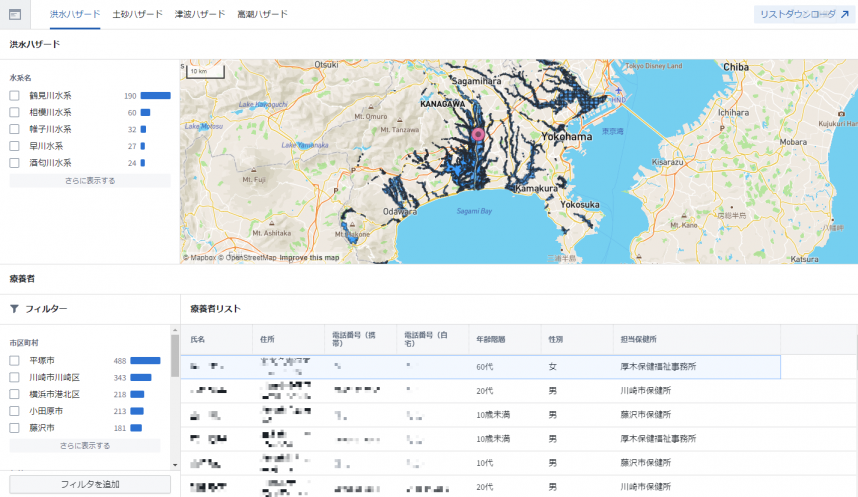
Task: Switch to the 土砂ハザード tab
Action: click(137, 14)
